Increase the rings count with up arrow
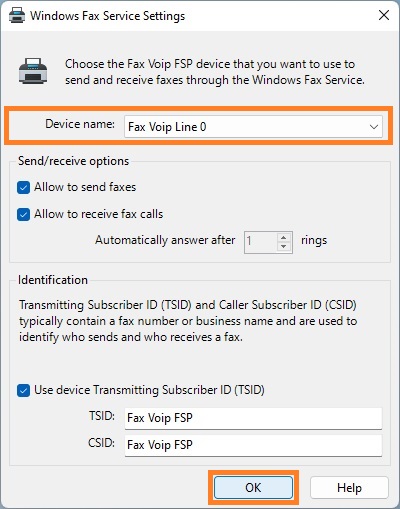Image resolution: width=400 pixels, height=509 pixels. [x=283, y=237]
